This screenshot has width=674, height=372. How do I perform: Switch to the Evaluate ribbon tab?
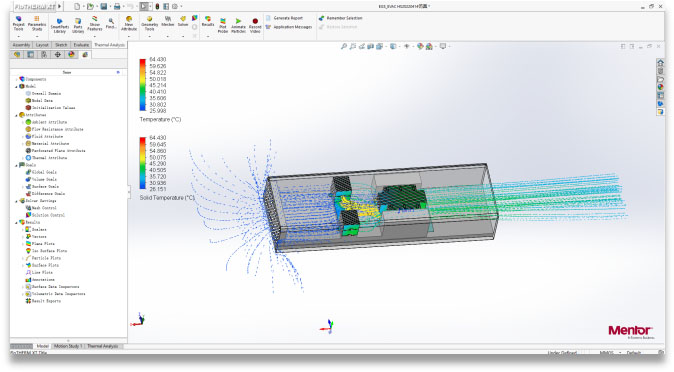tap(81, 45)
